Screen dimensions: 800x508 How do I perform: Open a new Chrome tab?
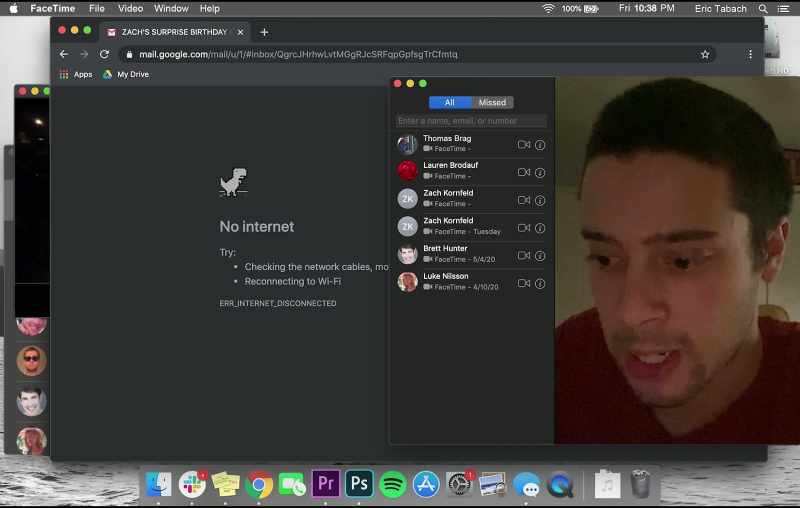pyautogui.click(x=264, y=32)
